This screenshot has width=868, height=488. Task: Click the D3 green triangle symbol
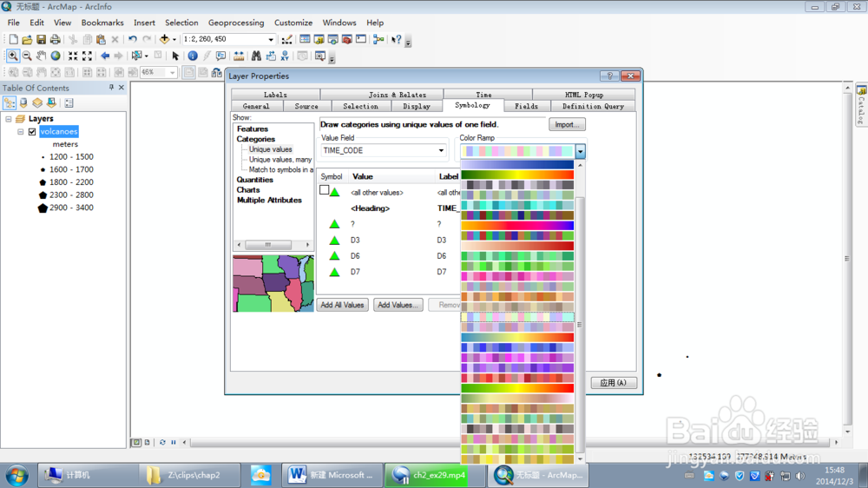(334, 240)
